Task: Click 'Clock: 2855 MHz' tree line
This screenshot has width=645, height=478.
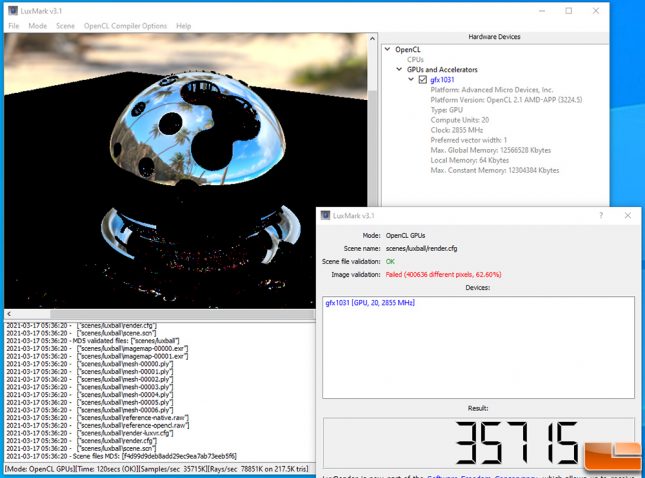Action: (x=457, y=130)
